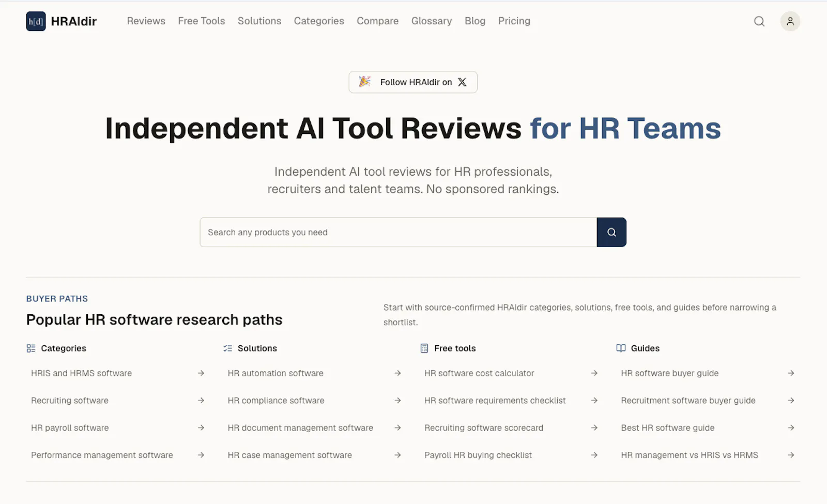Open the user account avatar icon
827x504 pixels.
[790, 21]
